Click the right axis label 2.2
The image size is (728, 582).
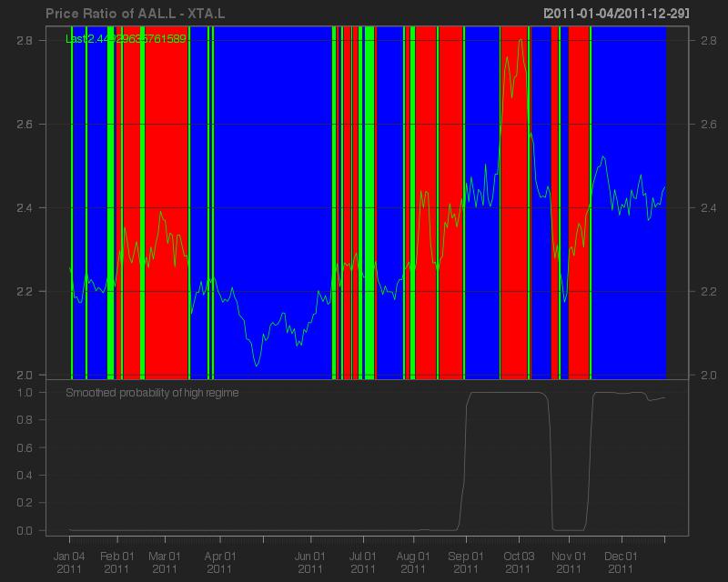[709, 291]
